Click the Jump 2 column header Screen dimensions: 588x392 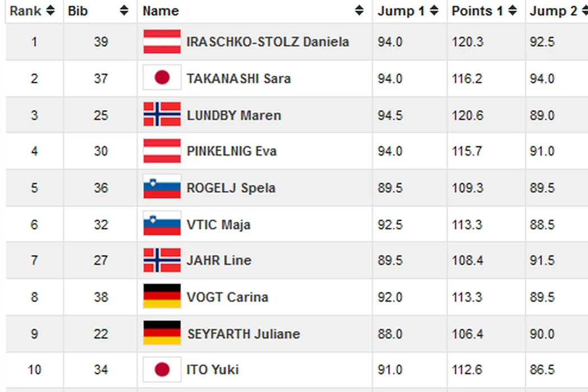click(x=553, y=11)
